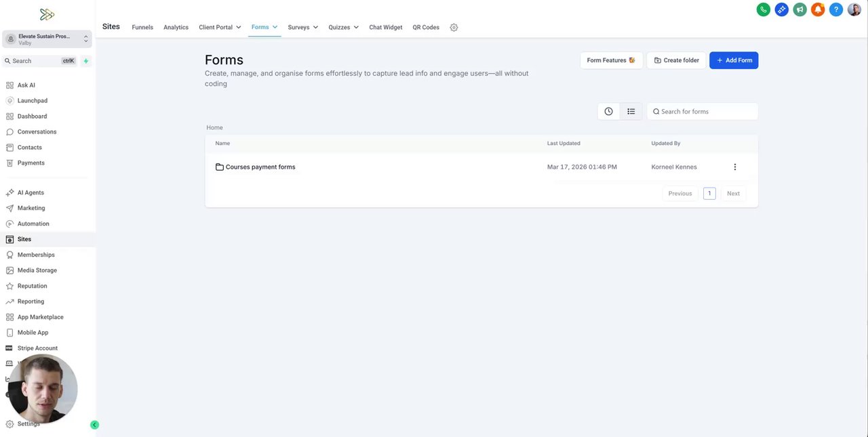Switch to recently updated clock view
868x437 pixels.
point(608,111)
